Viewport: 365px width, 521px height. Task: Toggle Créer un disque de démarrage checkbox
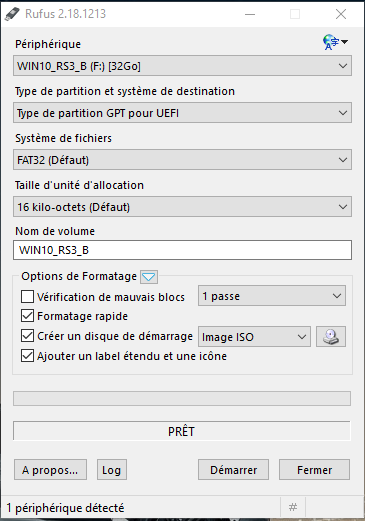coord(27,336)
